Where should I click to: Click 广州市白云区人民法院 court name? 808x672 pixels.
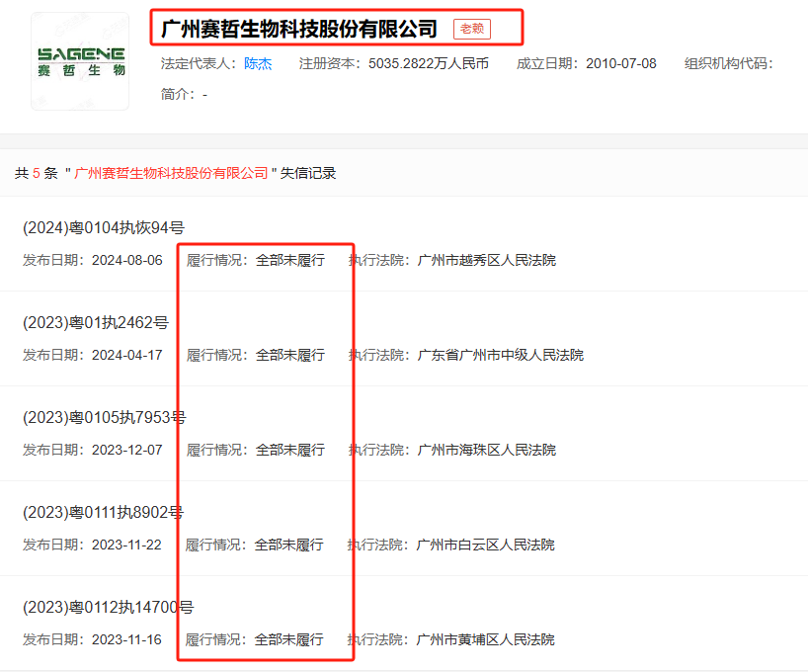(487, 546)
